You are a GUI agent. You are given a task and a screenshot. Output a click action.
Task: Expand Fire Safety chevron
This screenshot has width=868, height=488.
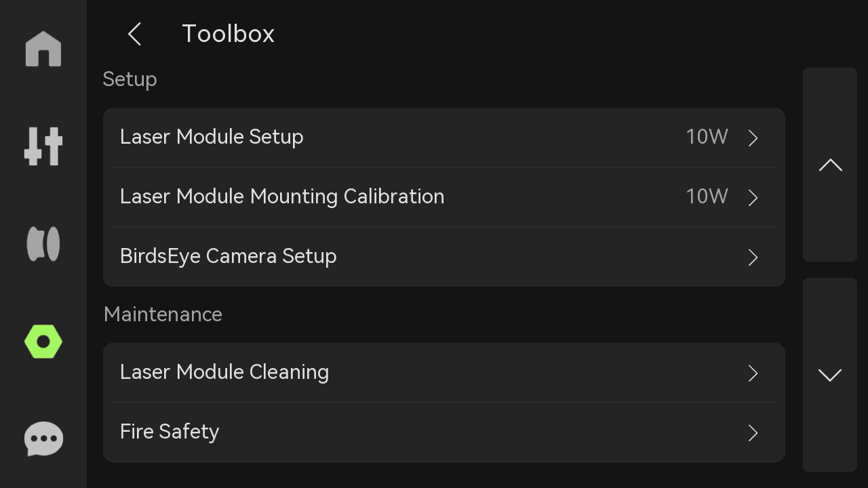[753, 433]
